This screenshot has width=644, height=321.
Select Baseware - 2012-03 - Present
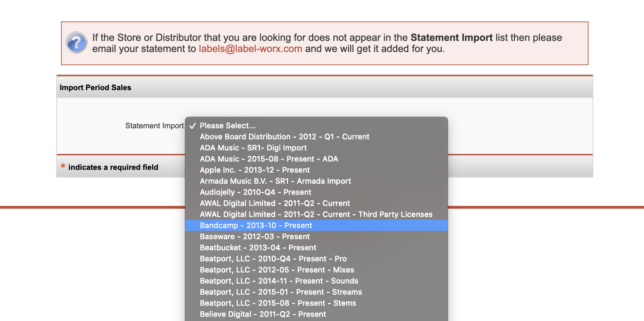pyautogui.click(x=316, y=236)
